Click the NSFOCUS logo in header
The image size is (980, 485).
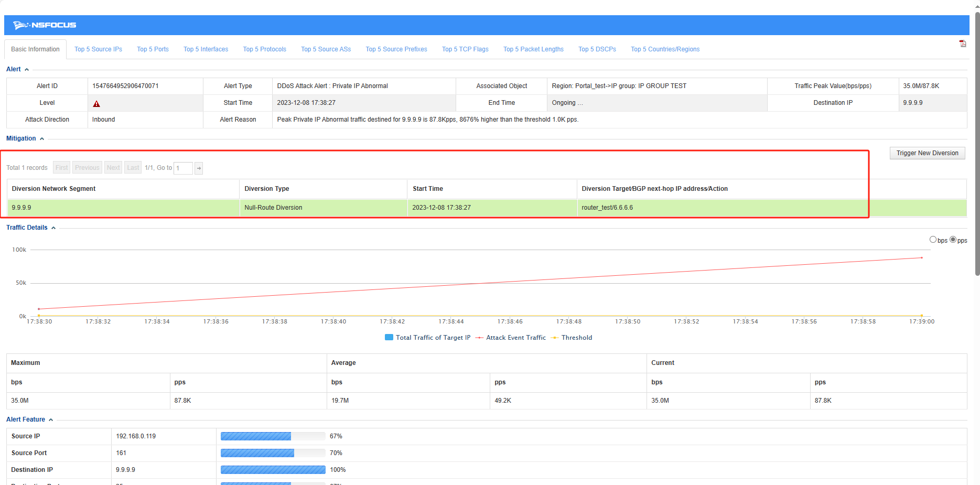click(x=45, y=25)
